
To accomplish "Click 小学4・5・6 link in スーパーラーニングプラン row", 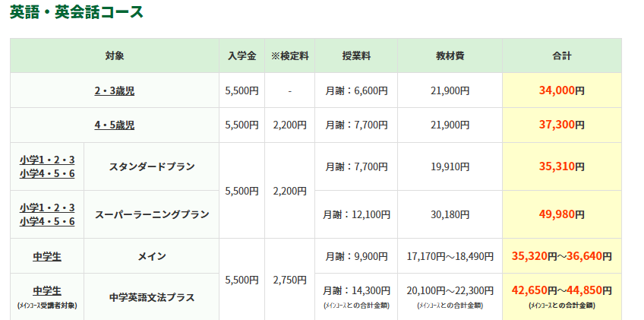I will [x=47, y=221].
